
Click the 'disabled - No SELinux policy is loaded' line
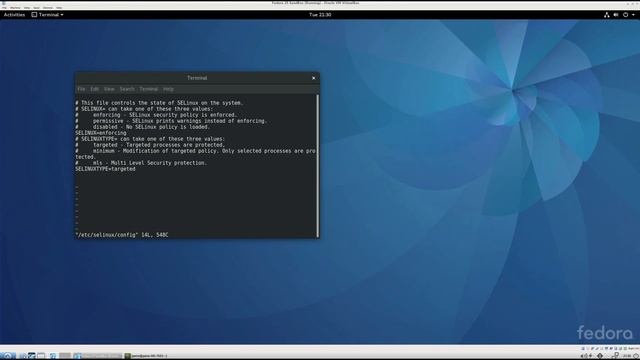tap(142, 127)
